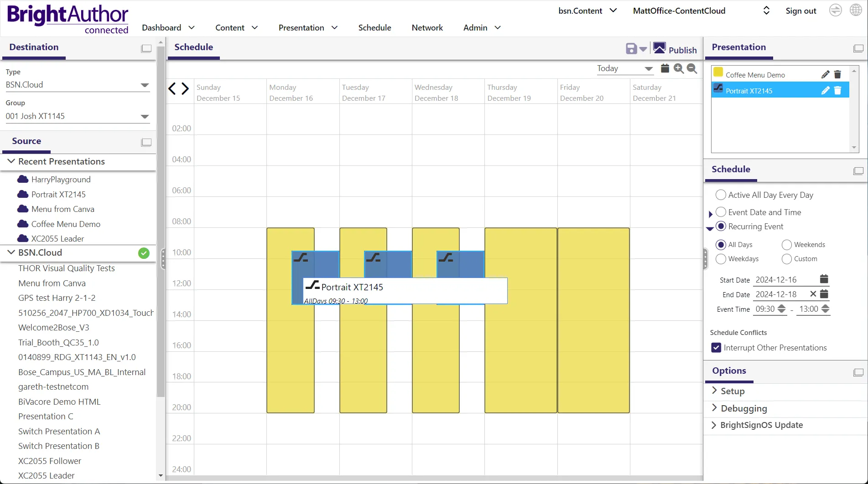Choose Weekdays recurrence
Image resolution: width=868 pixels, height=484 pixels.
721,259
